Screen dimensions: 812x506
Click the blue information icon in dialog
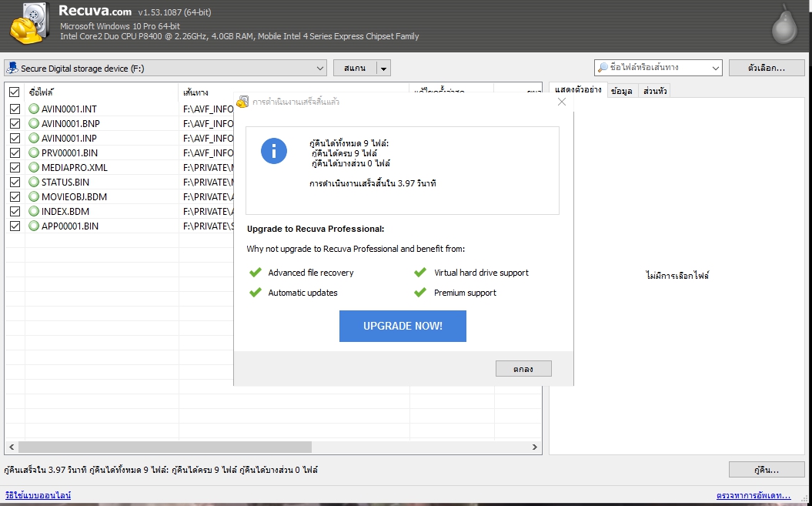pyautogui.click(x=274, y=151)
